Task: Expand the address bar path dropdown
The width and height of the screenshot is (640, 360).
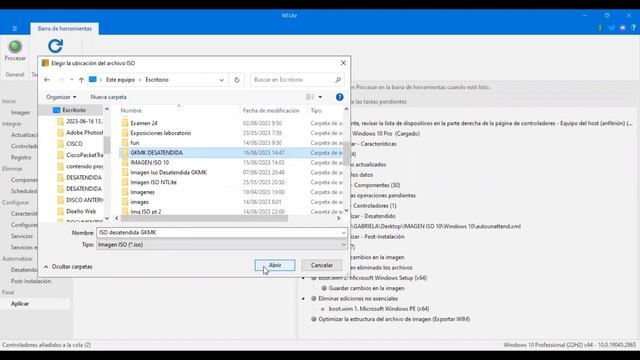Action: coord(221,80)
